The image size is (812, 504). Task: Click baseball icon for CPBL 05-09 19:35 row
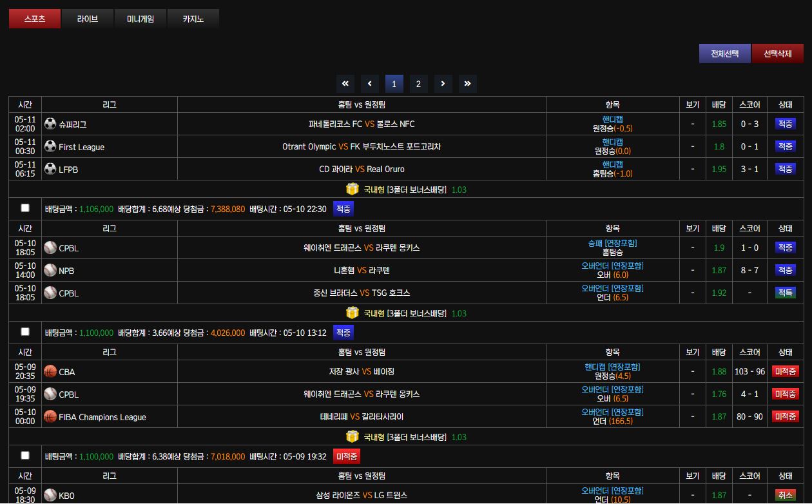(x=50, y=394)
